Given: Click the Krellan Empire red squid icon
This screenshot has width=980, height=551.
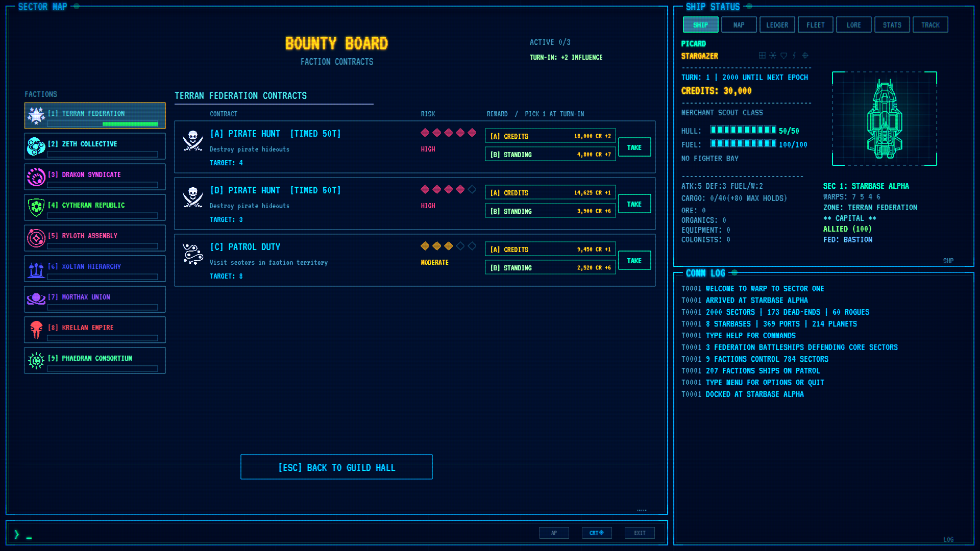Looking at the screenshot, I should click(x=36, y=330).
